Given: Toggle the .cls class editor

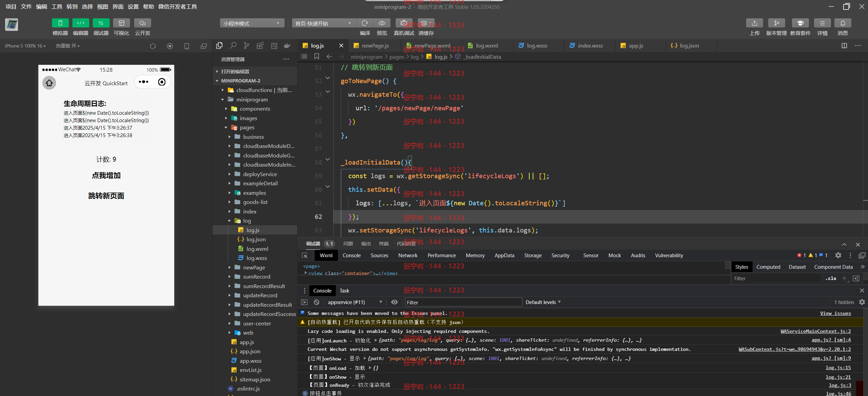Looking at the screenshot, I should coord(831,278).
